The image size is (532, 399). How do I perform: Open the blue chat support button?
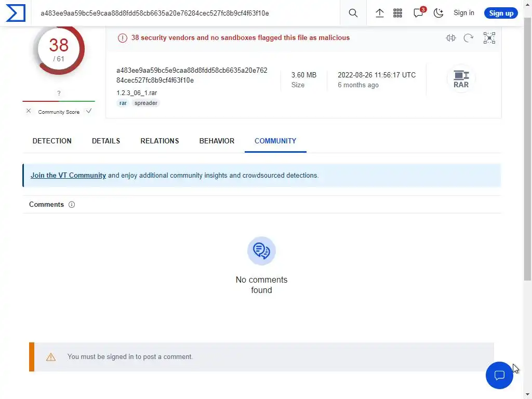(499, 375)
